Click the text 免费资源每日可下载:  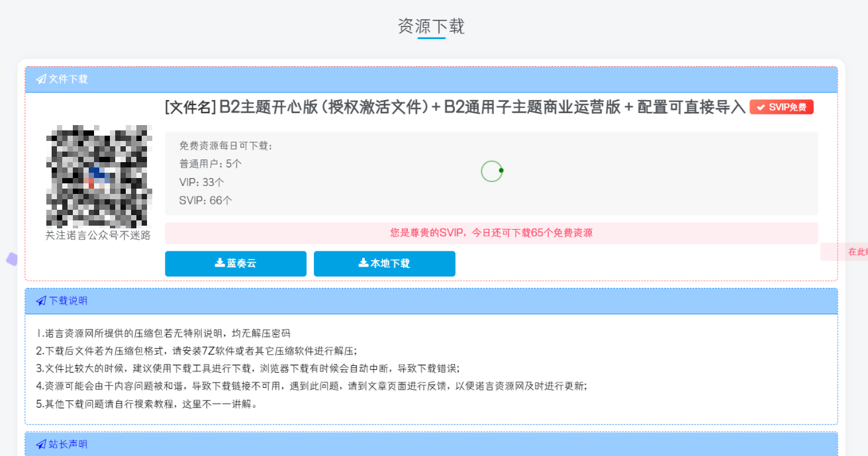[x=226, y=146]
